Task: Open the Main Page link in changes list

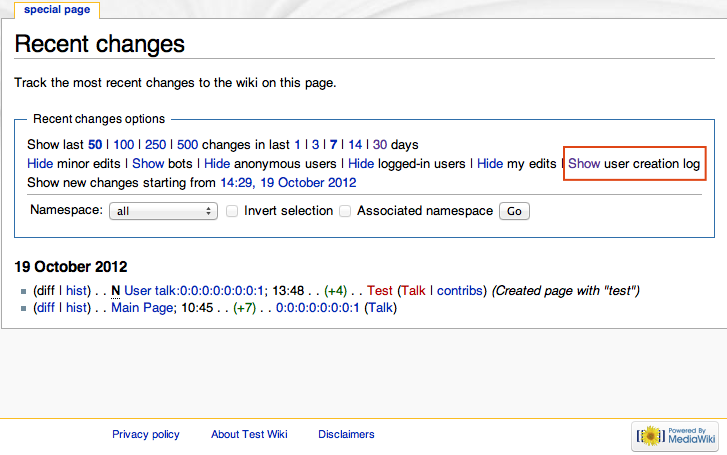Action: pos(139,308)
